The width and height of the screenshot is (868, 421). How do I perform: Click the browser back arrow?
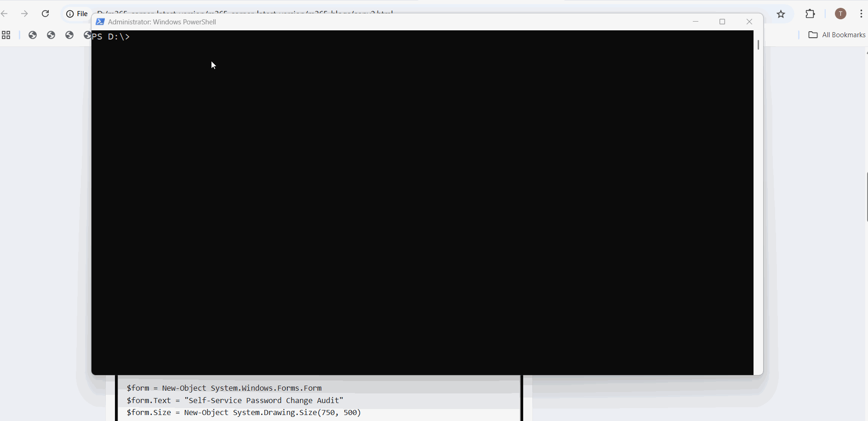5,14
